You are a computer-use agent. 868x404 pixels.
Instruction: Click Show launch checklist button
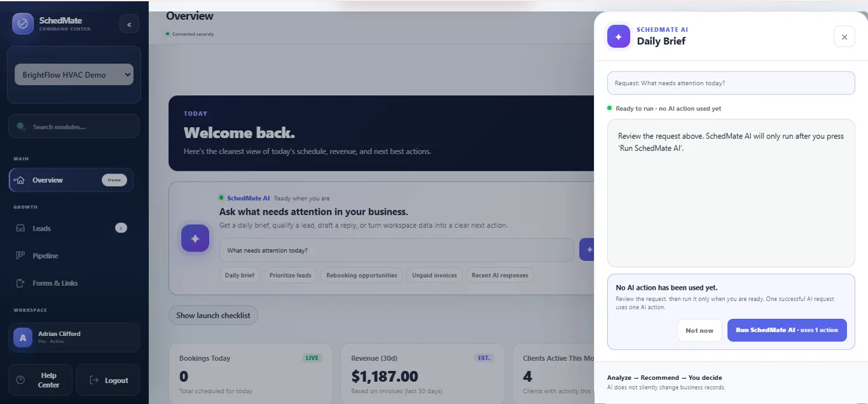213,315
